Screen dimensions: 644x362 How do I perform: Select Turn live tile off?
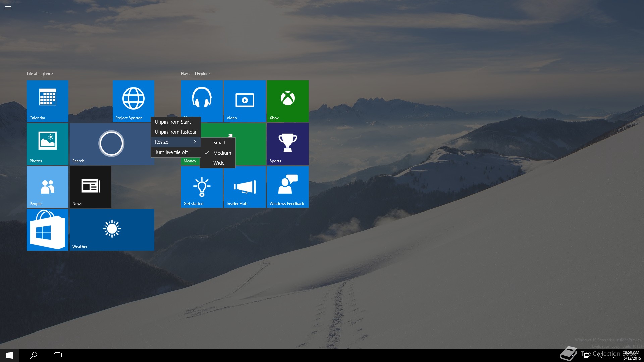tap(176, 152)
